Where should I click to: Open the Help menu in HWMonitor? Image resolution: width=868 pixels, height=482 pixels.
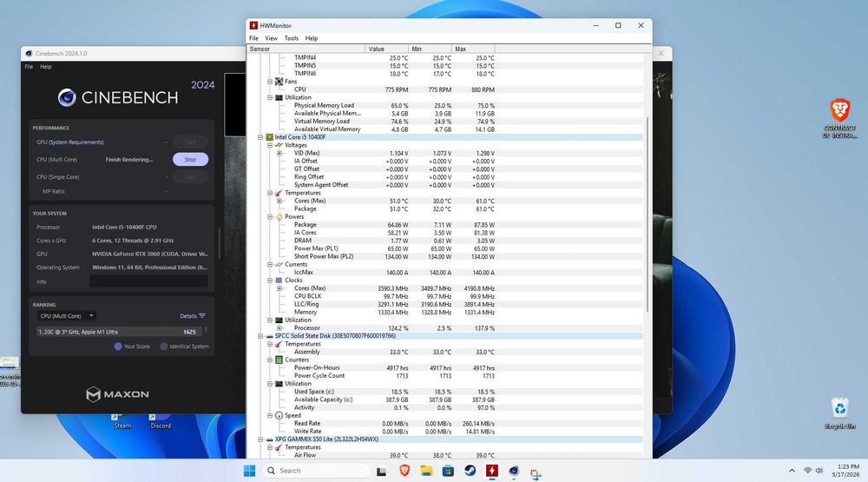click(x=311, y=38)
